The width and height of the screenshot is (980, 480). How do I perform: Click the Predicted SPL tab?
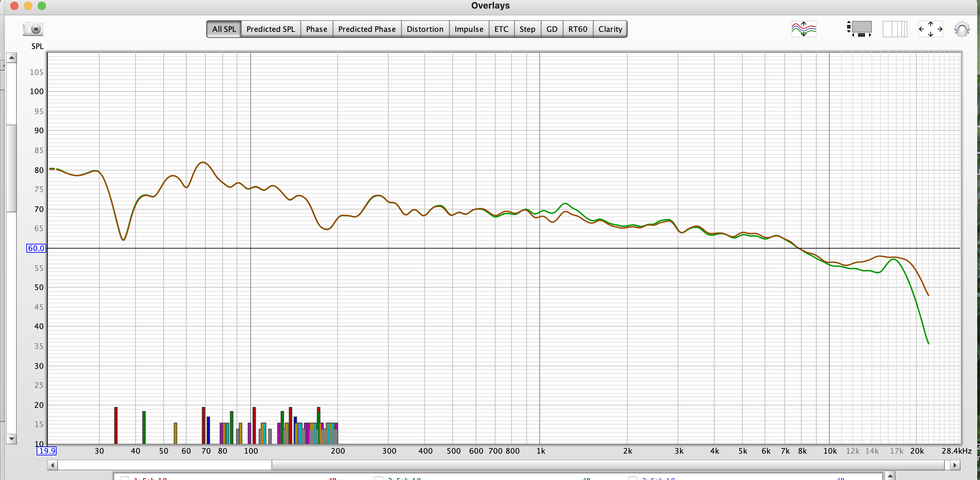click(271, 29)
